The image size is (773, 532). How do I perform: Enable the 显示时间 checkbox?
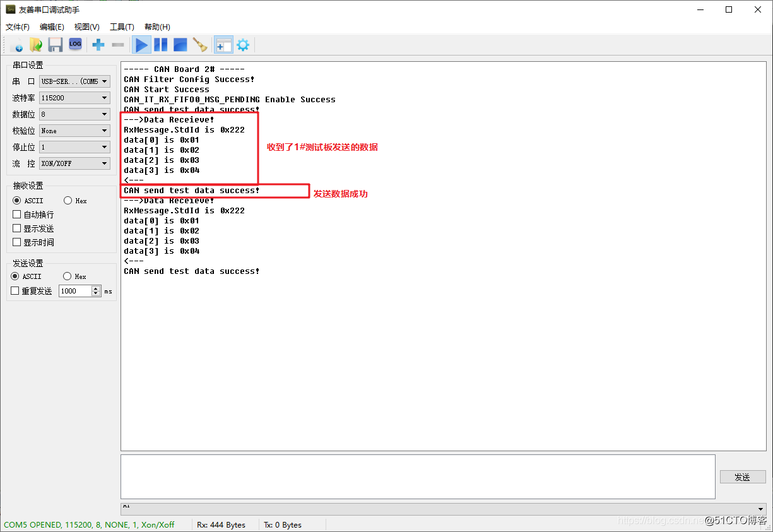pyautogui.click(x=33, y=242)
